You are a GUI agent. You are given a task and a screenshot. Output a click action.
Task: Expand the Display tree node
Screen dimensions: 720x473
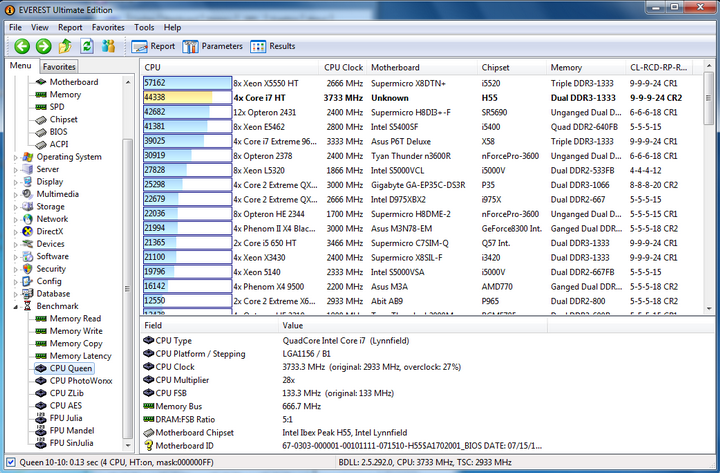click(x=15, y=182)
